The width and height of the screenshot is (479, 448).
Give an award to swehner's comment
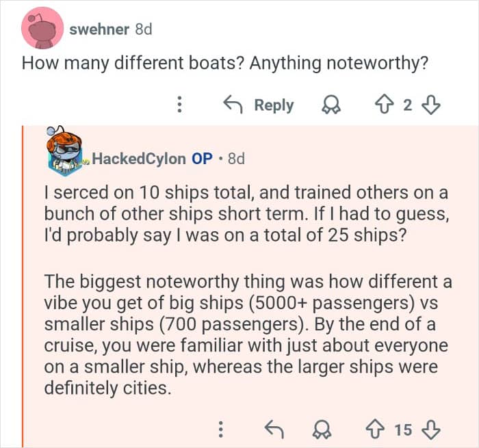coord(333,105)
